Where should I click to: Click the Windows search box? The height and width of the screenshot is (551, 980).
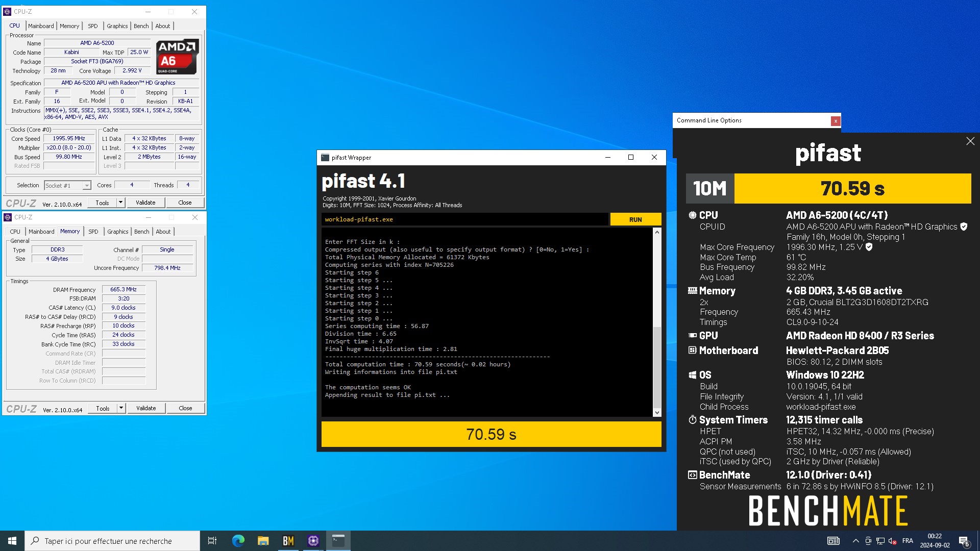point(112,541)
